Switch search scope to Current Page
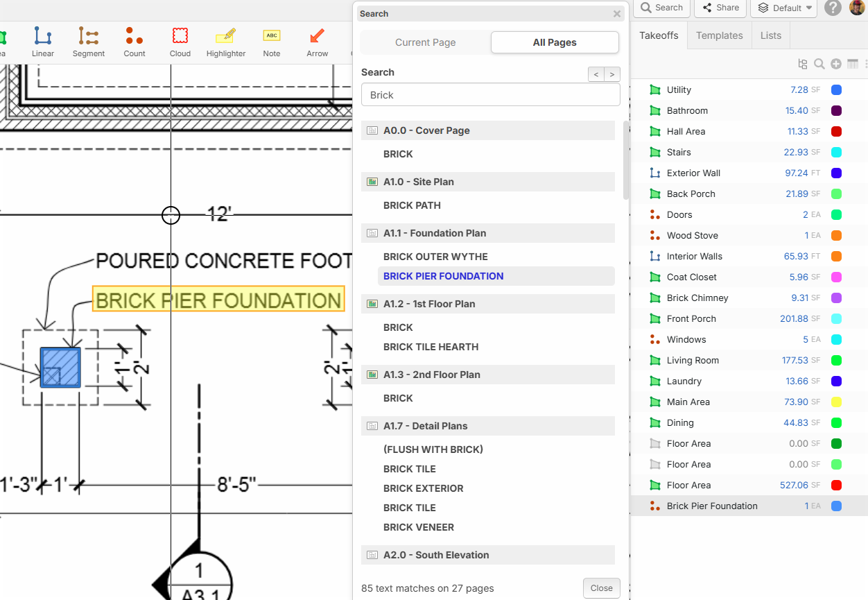 (425, 42)
